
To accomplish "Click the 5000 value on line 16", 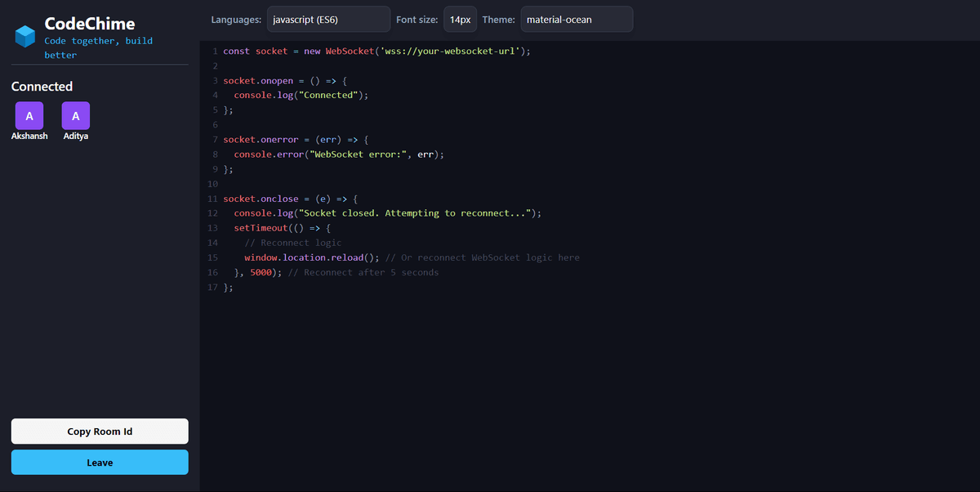I will 261,272.
